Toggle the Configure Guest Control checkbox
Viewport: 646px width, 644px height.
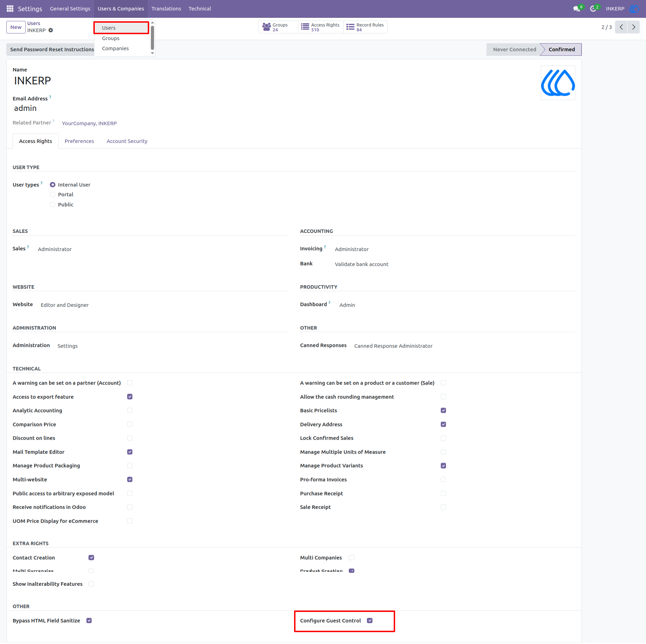click(370, 621)
